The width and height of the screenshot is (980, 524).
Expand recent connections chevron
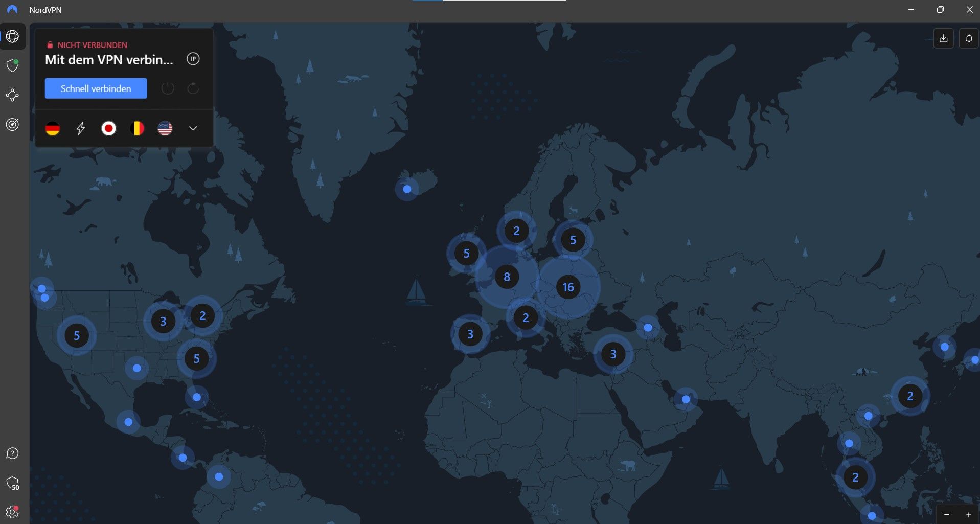(x=193, y=128)
